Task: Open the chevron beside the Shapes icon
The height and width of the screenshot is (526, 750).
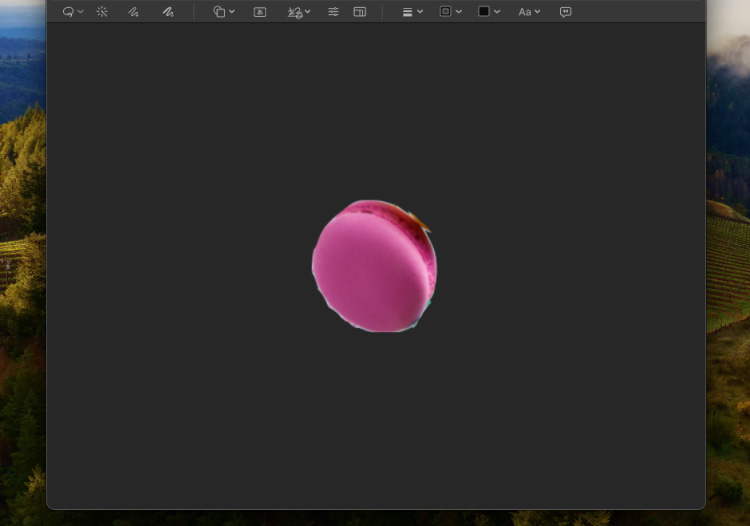Action: [232, 12]
